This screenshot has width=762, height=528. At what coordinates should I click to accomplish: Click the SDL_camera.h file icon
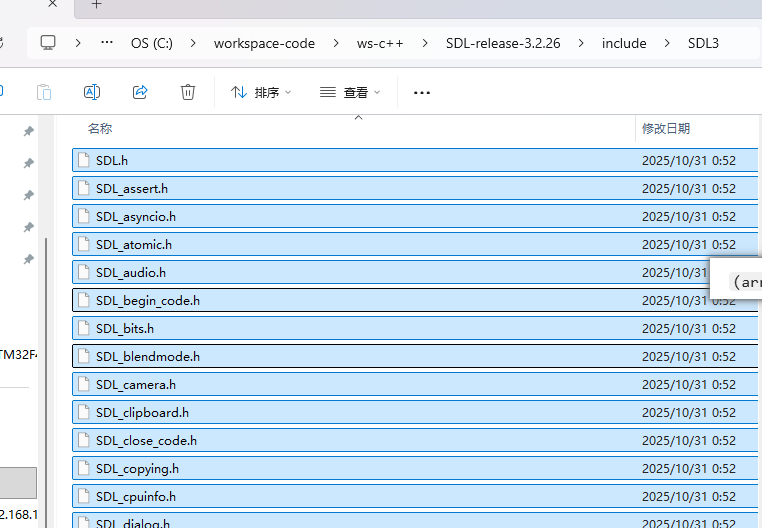coord(84,384)
